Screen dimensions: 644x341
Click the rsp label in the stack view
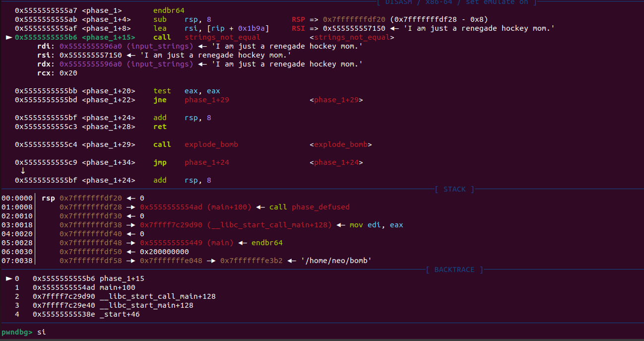click(48, 198)
